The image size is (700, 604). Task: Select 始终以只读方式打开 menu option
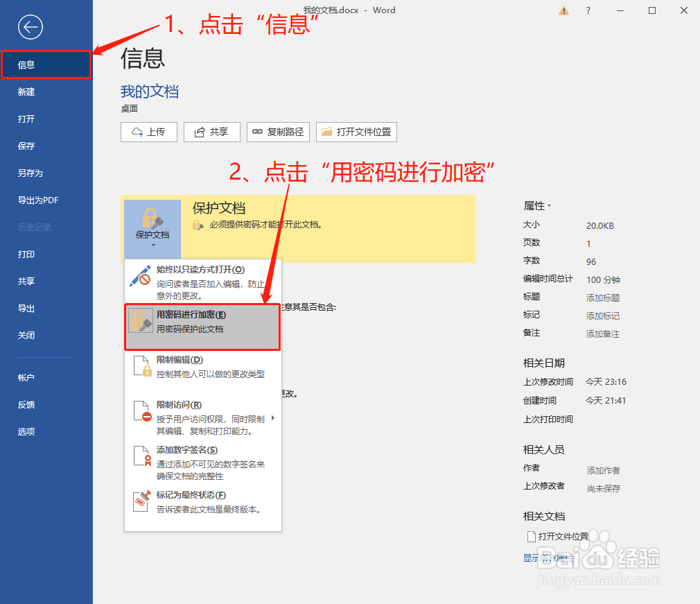point(202,282)
